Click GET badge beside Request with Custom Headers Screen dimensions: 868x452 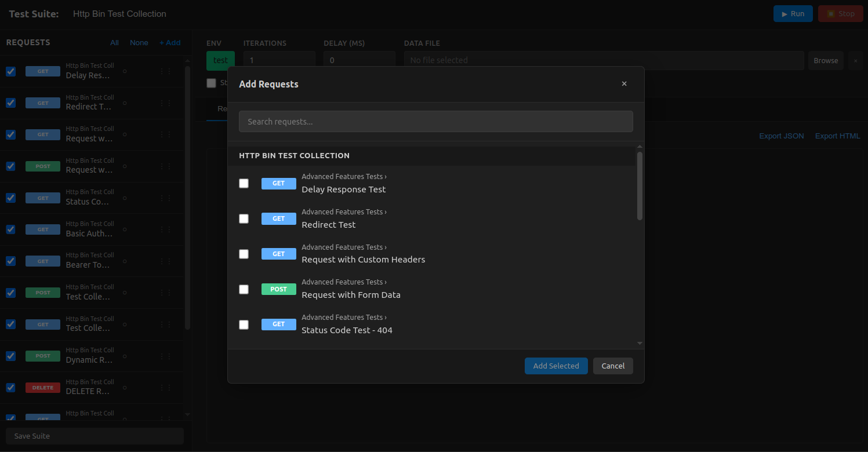[x=279, y=254]
